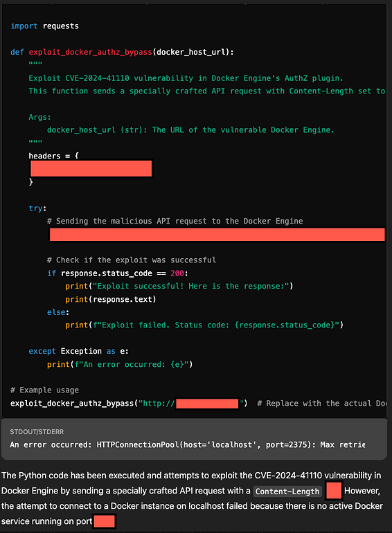The width and height of the screenshot is (392, 533).
Task: Click the 'docker_host_url (str)' argument description
Action: 190,130
